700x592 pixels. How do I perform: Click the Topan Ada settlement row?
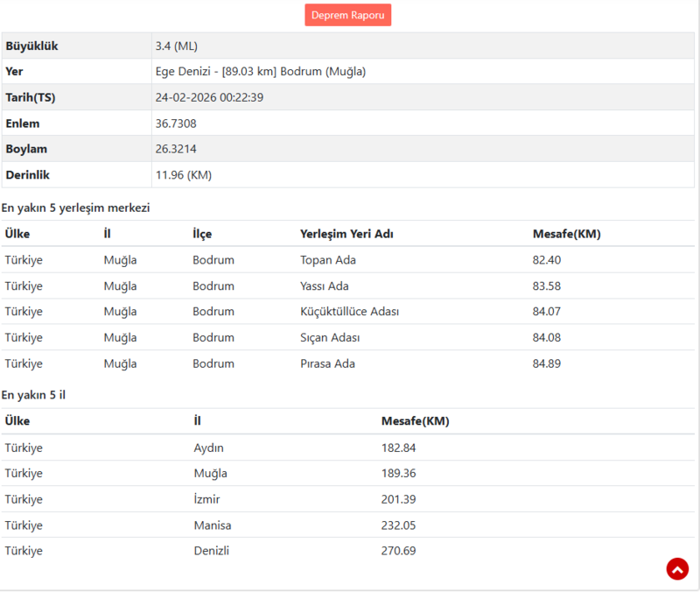[x=327, y=260]
